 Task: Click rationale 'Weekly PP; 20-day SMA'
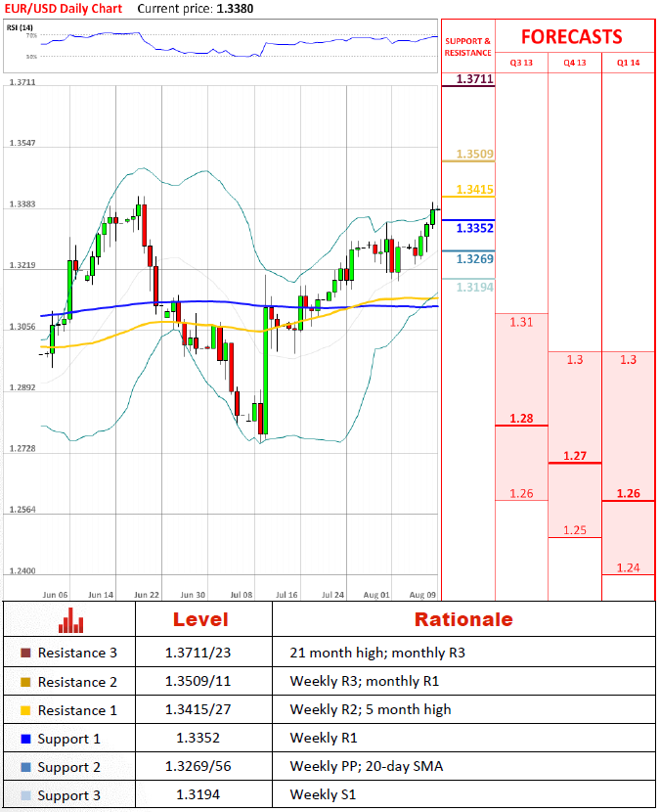pos(367,766)
